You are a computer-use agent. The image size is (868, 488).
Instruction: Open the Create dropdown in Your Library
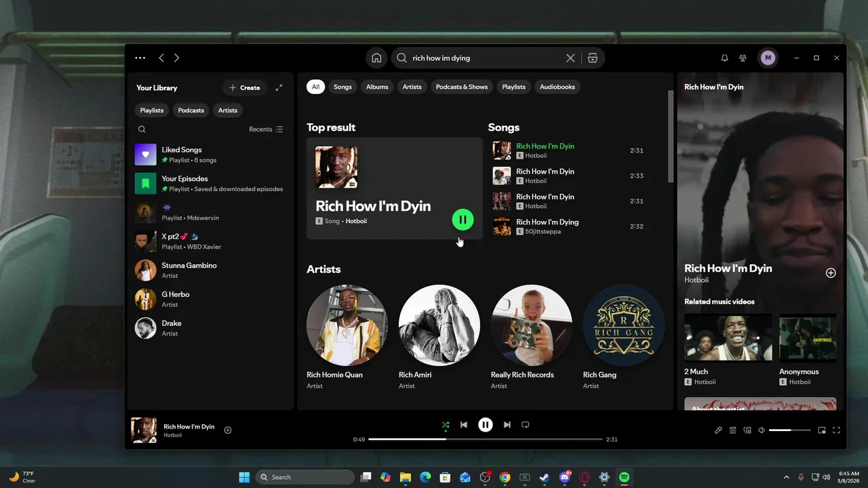tap(245, 87)
